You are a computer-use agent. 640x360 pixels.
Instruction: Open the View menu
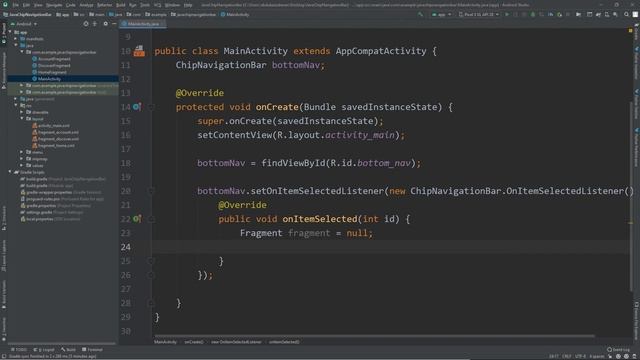[x=38, y=5]
